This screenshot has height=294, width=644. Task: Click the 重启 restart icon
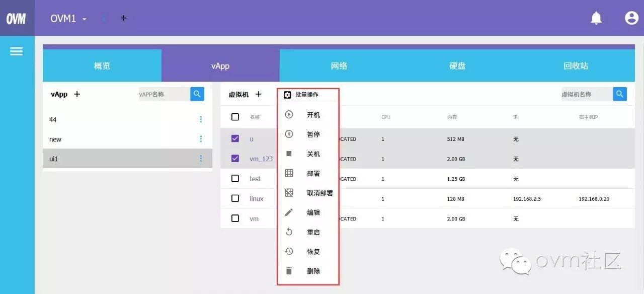click(289, 232)
